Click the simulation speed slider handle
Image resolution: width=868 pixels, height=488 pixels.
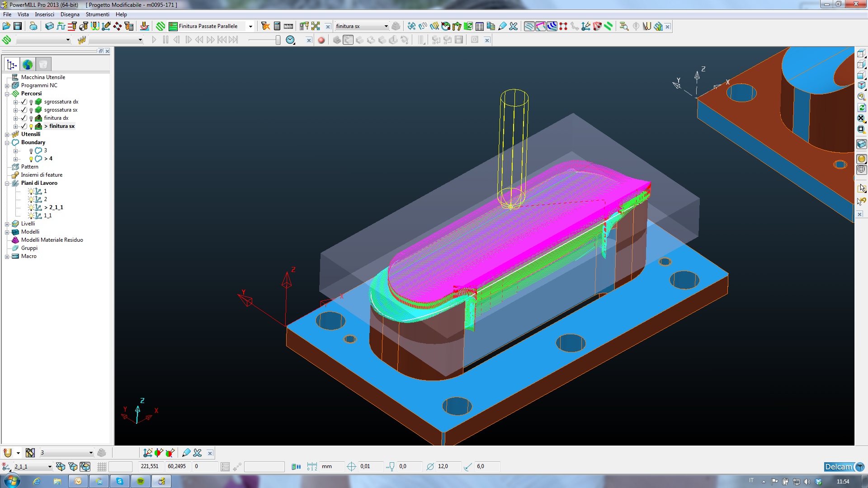(278, 40)
